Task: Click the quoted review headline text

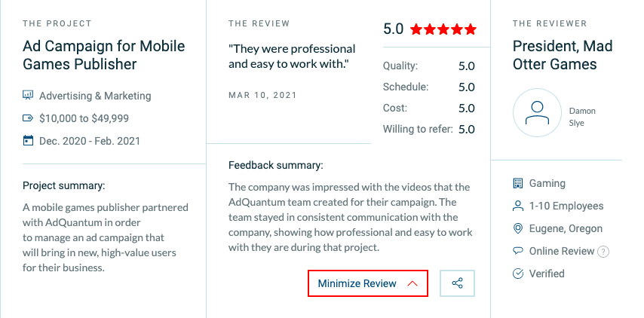Action: [292, 57]
